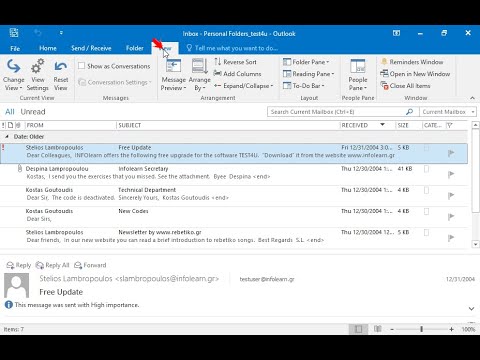Toggle category box for Infolearn Secretary message

(426, 169)
